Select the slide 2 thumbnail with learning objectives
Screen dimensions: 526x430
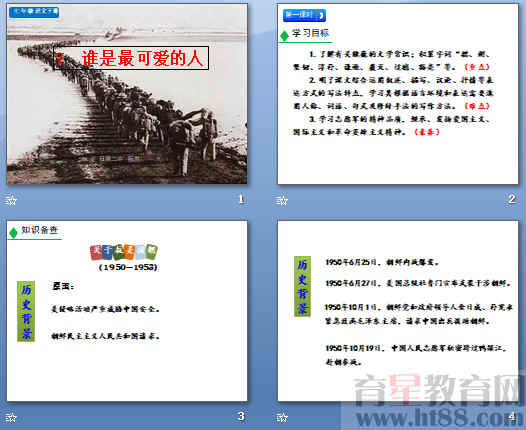[398, 94]
